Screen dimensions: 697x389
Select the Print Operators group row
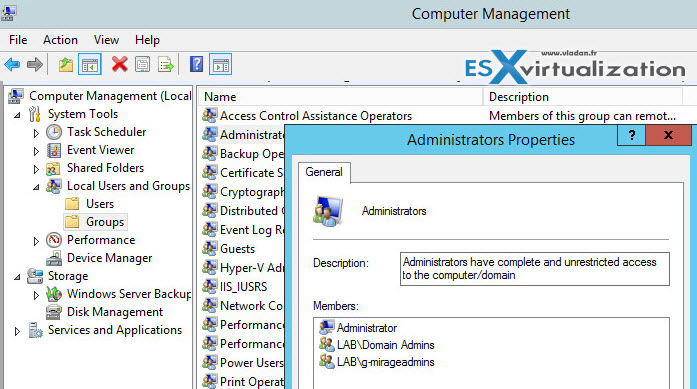[x=252, y=382]
